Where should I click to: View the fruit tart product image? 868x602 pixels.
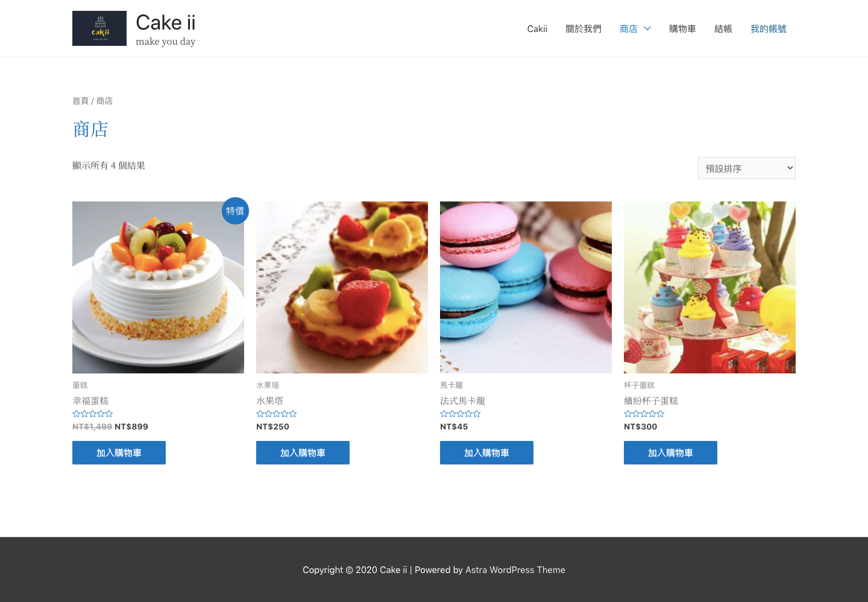click(342, 287)
